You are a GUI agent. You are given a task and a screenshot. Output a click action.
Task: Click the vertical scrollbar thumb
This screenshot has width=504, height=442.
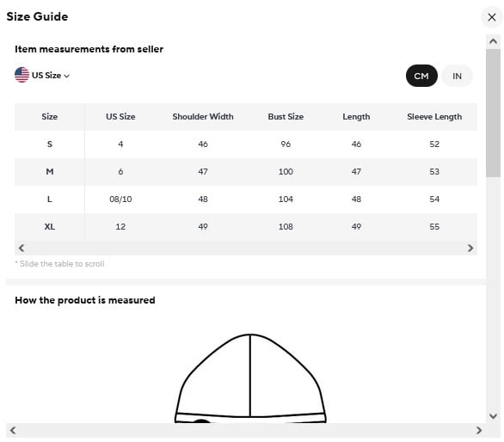click(493, 113)
